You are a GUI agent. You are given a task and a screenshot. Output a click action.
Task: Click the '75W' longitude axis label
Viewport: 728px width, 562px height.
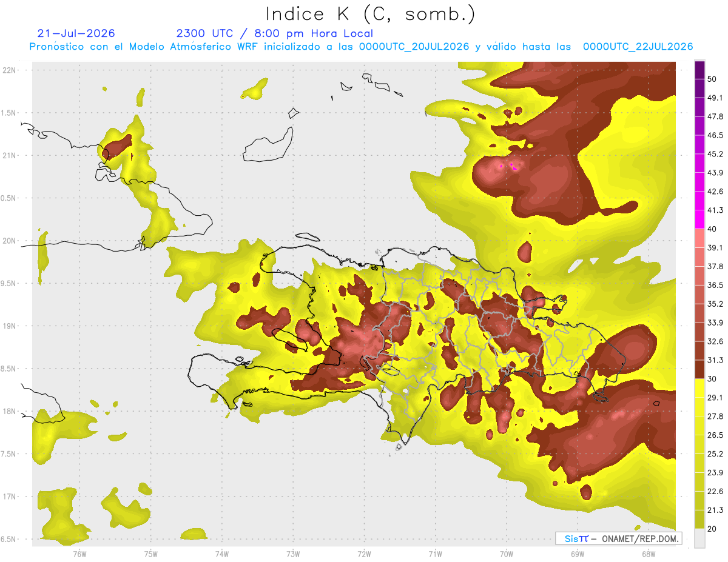(150, 554)
